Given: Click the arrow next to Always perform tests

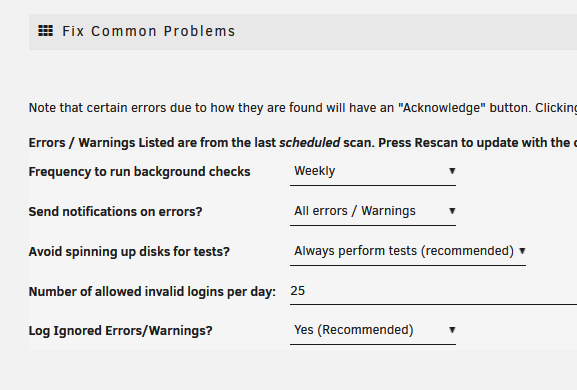Looking at the screenshot, I should pyautogui.click(x=522, y=251).
